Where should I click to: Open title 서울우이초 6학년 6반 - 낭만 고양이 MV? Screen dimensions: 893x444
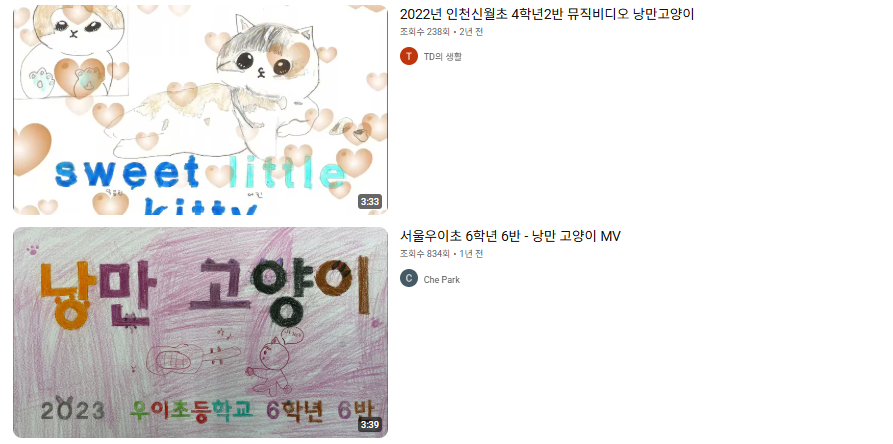point(510,236)
